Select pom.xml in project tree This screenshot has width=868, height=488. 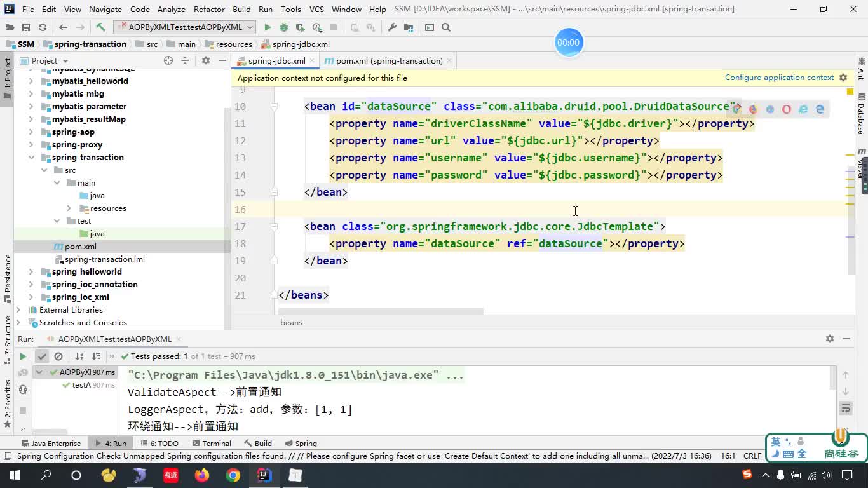(x=80, y=247)
